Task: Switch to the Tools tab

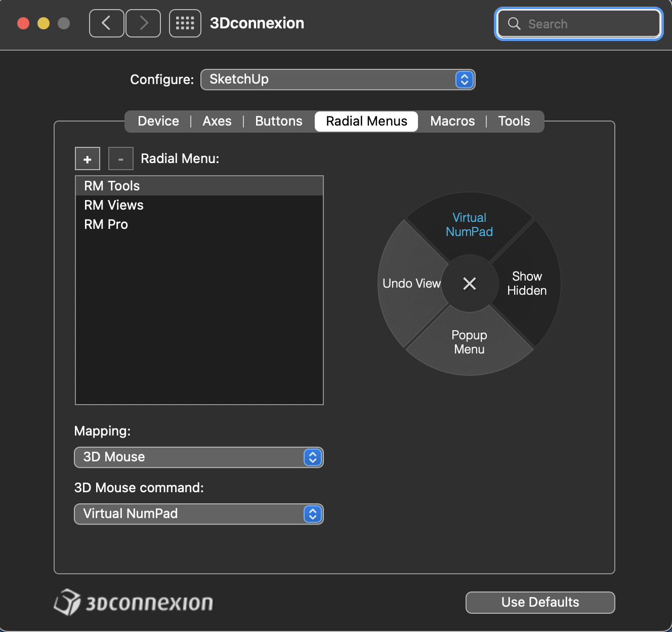Action: (514, 122)
